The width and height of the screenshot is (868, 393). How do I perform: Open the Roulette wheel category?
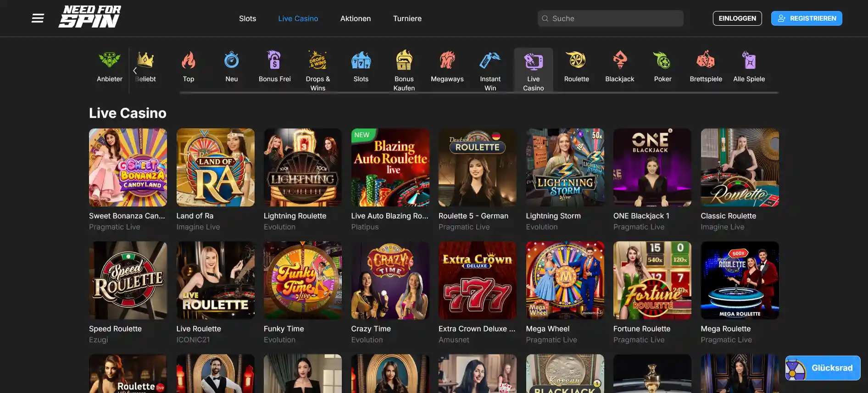coord(577,67)
